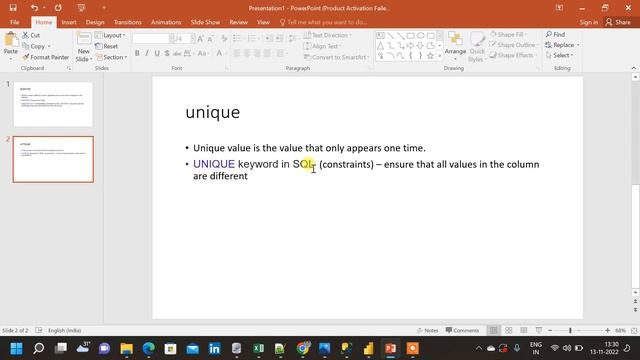Open the Select dropdown in Editing
Viewport: 640px width, 360px height.
coord(559,55)
